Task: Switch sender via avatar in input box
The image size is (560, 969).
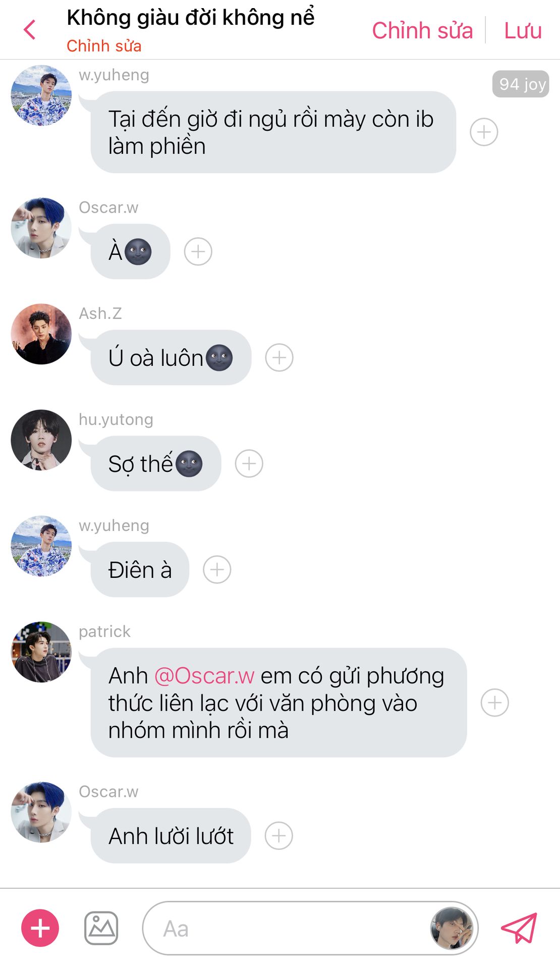Action: point(452,928)
